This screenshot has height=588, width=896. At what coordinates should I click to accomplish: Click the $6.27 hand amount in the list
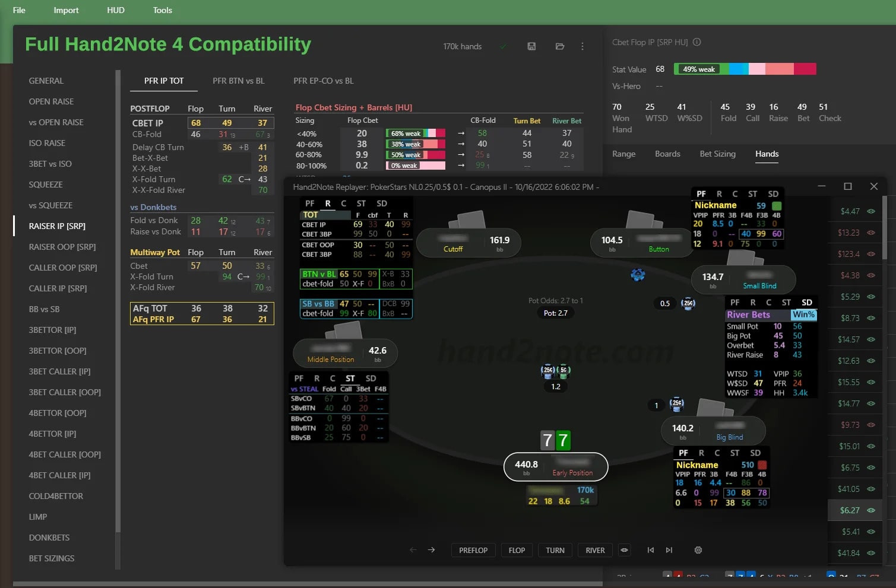tap(850, 510)
